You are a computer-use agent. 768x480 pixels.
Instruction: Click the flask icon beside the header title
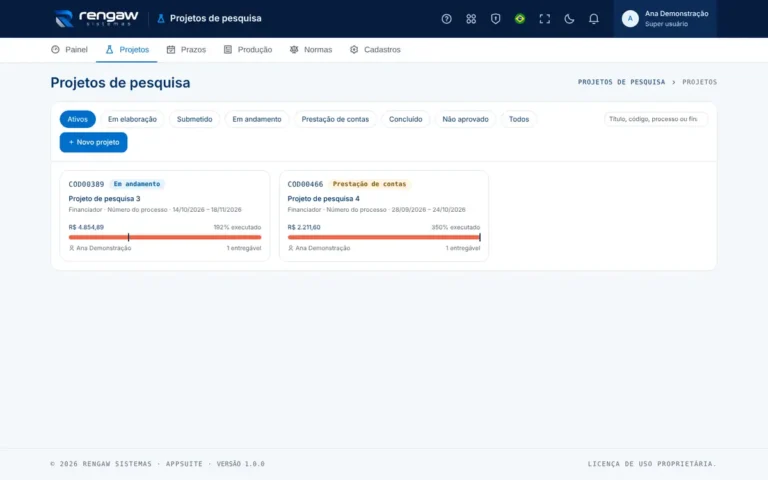(x=161, y=19)
